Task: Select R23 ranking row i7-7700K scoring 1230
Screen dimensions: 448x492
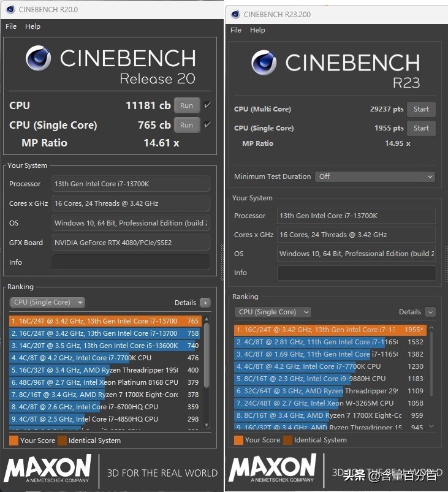Action: (330, 366)
